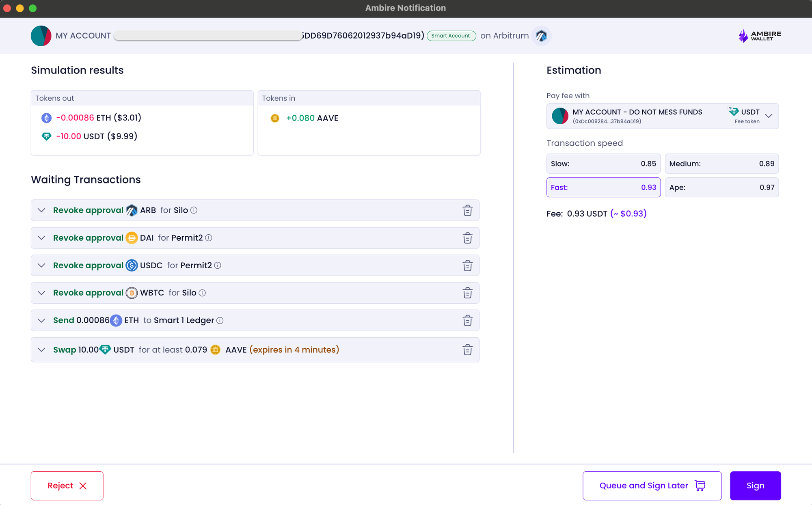Image resolution: width=812 pixels, height=505 pixels.
Task: Delete the Revoke approval USDC transaction
Action: pyautogui.click(x=467, y=265)
